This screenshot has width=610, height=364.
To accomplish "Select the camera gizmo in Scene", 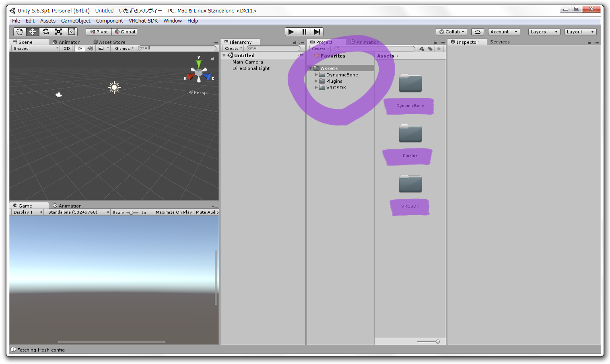I will point(59,95).
